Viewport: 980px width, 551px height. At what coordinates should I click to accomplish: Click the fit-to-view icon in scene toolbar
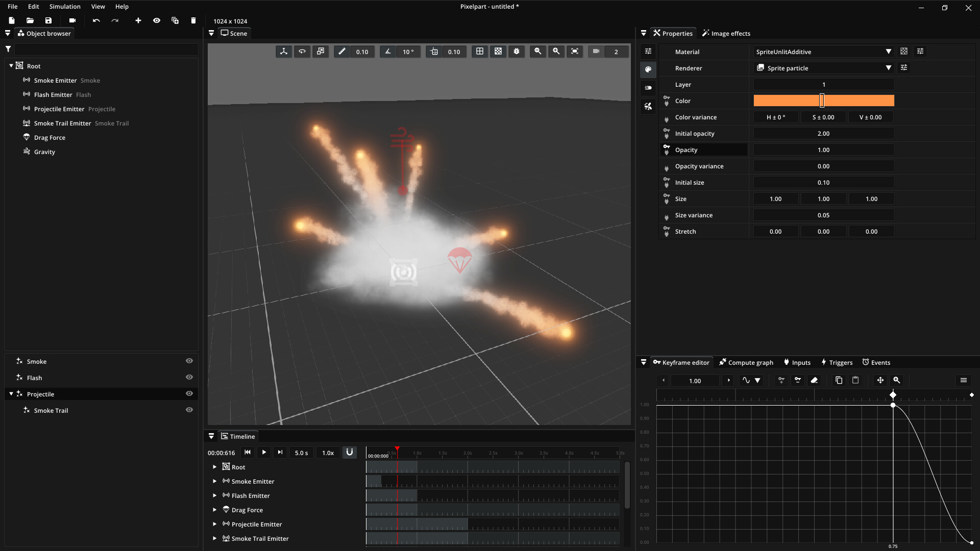575,52
